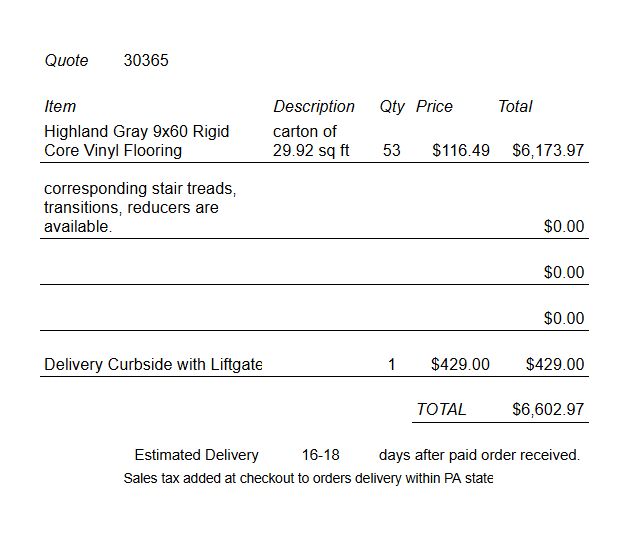Viewport: 634px width, 553px height.
Task: Click the unit price $116.49
Action: pos(461,151)
